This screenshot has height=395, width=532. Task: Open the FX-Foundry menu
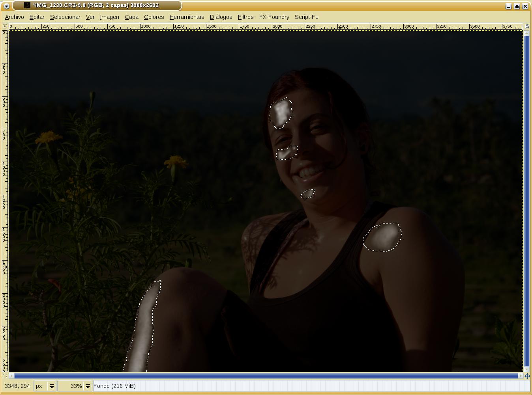coord(274,17)
